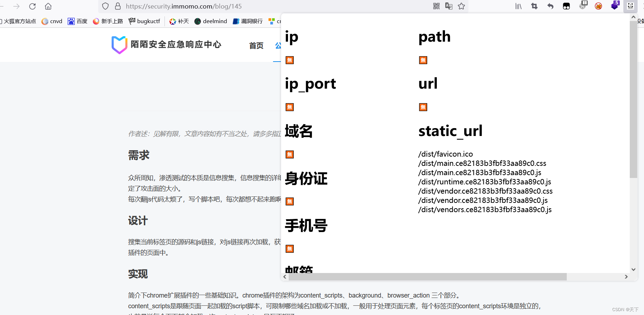Click the 'path' heading in popup

(x=435, y=37)
